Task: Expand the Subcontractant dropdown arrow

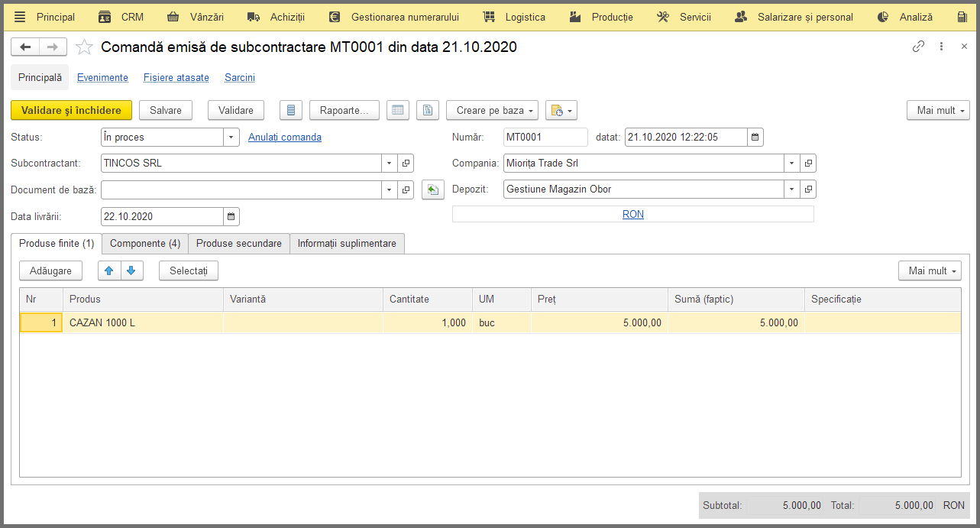Action: [390, 164]
